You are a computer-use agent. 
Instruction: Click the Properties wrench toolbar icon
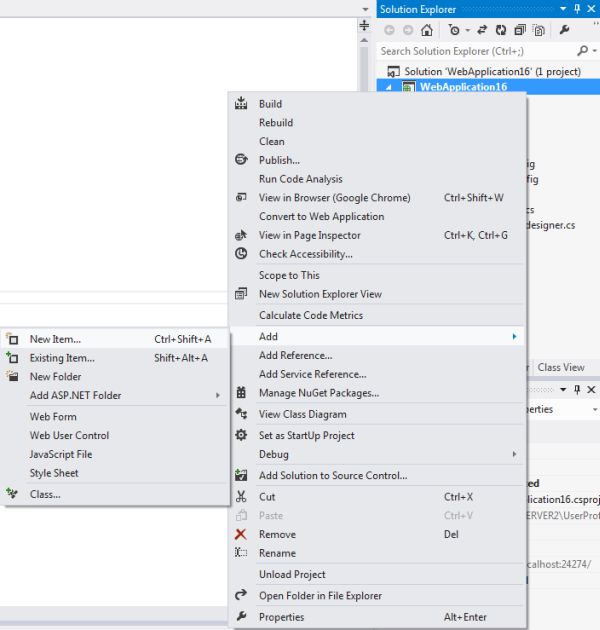(564, 30)
